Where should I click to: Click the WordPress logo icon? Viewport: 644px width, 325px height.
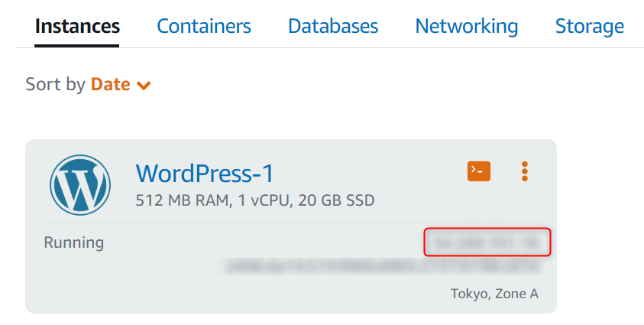click(80, 185)
